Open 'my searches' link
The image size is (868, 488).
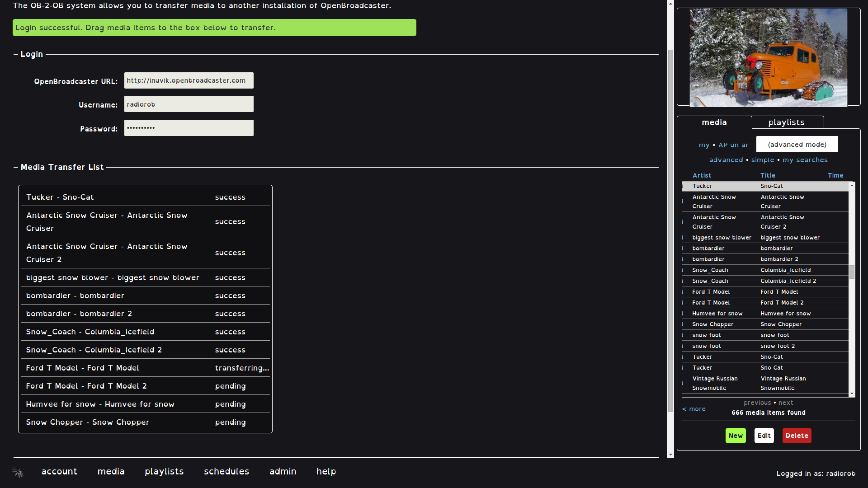coord(805,160)
